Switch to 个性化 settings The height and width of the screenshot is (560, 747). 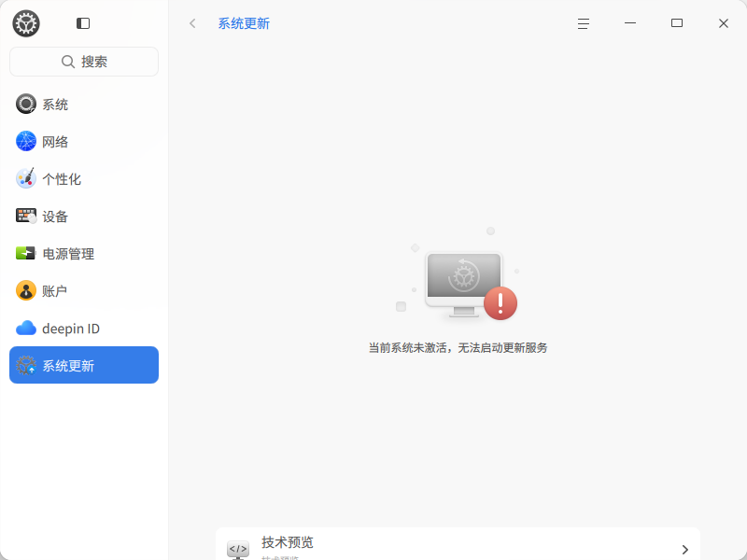click(84, 179)
